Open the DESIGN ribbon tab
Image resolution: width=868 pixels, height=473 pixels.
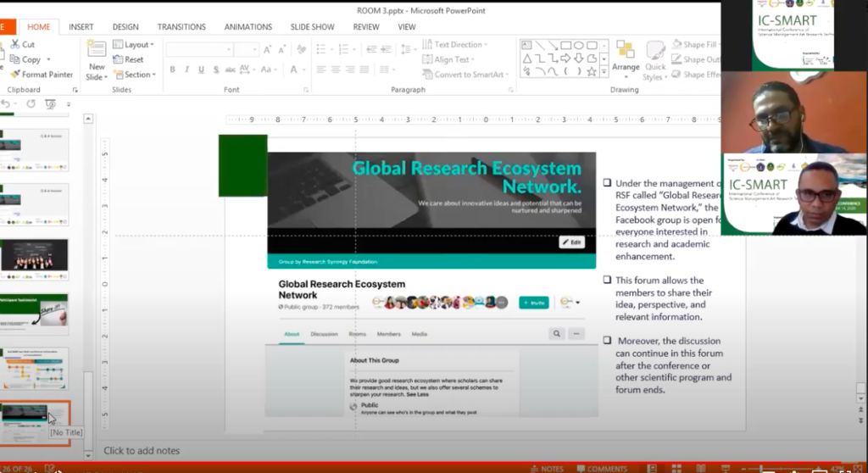pos(125,26)
